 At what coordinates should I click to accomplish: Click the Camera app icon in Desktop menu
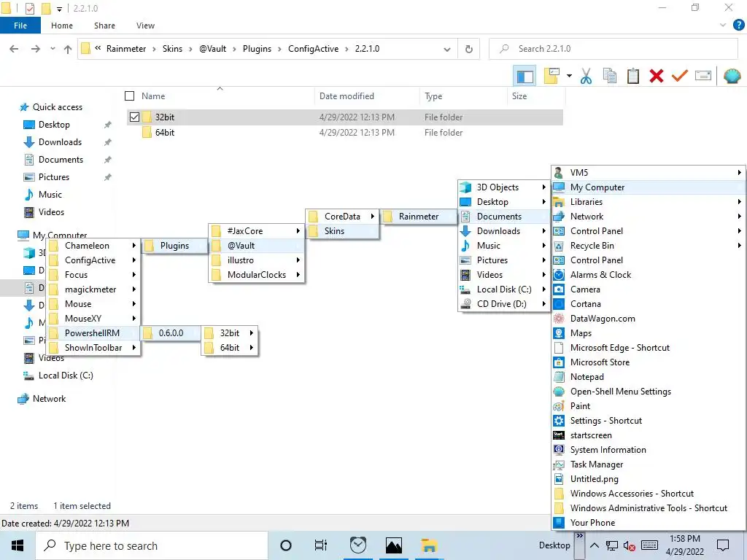[559, 289]
